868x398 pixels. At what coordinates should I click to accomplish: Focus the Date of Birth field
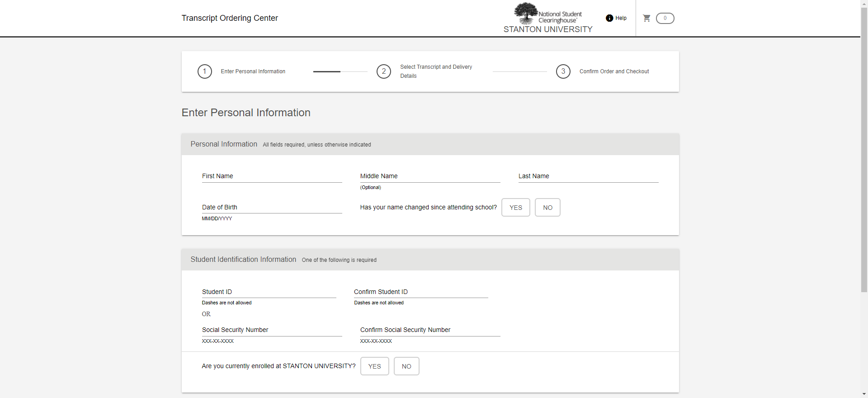click(272, 208)
